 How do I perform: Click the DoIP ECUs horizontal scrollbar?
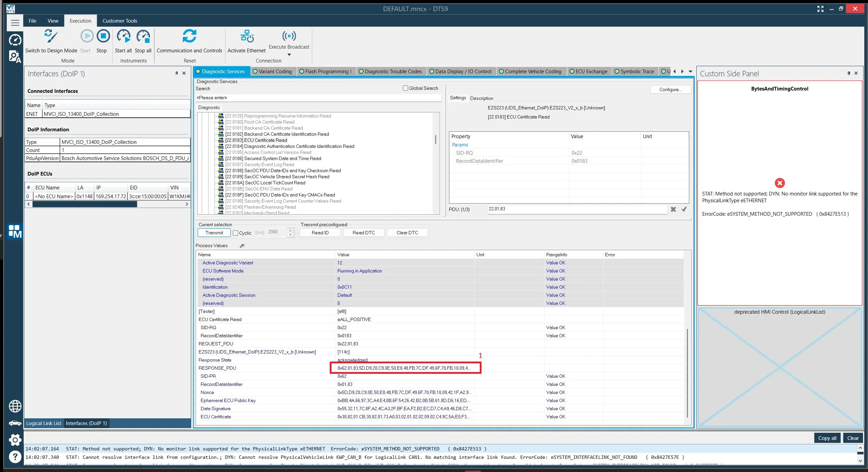point(107,204)
